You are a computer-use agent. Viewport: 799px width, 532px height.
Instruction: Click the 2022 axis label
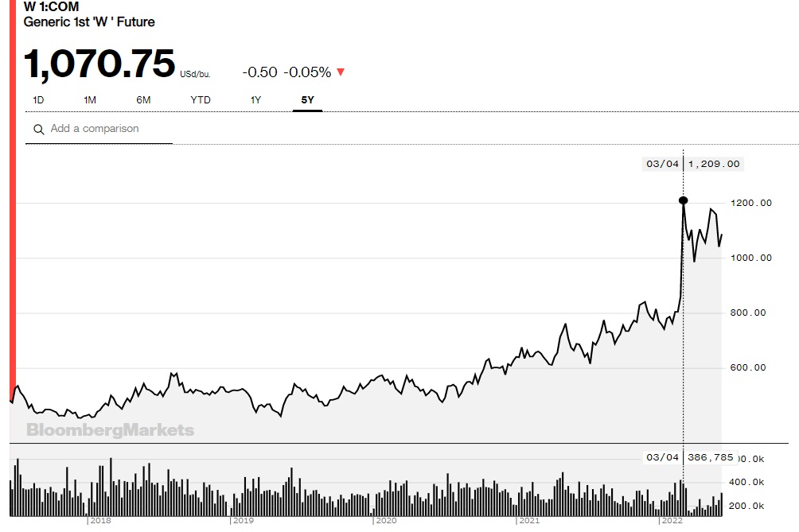tap(671, 521)
